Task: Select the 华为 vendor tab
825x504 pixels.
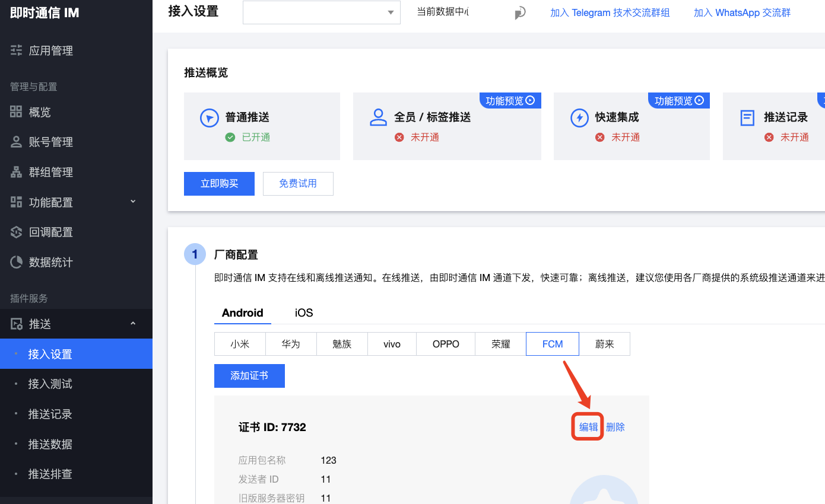Action: 291,344
